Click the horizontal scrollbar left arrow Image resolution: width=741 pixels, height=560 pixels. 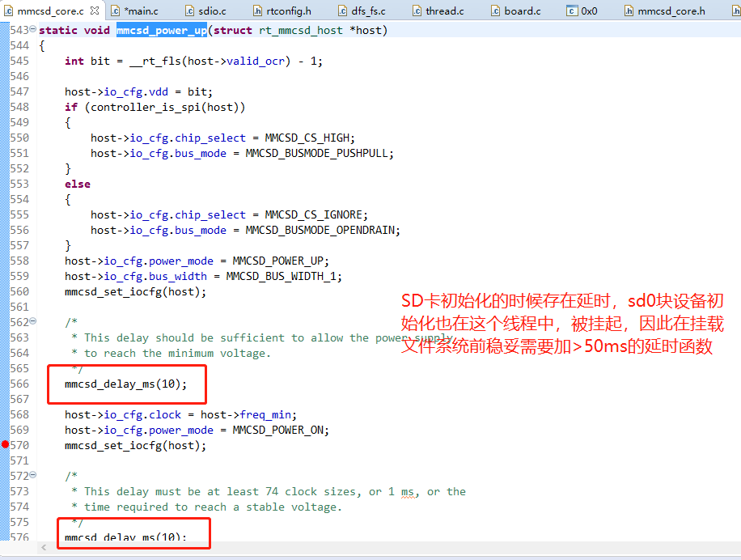(44, 548)
